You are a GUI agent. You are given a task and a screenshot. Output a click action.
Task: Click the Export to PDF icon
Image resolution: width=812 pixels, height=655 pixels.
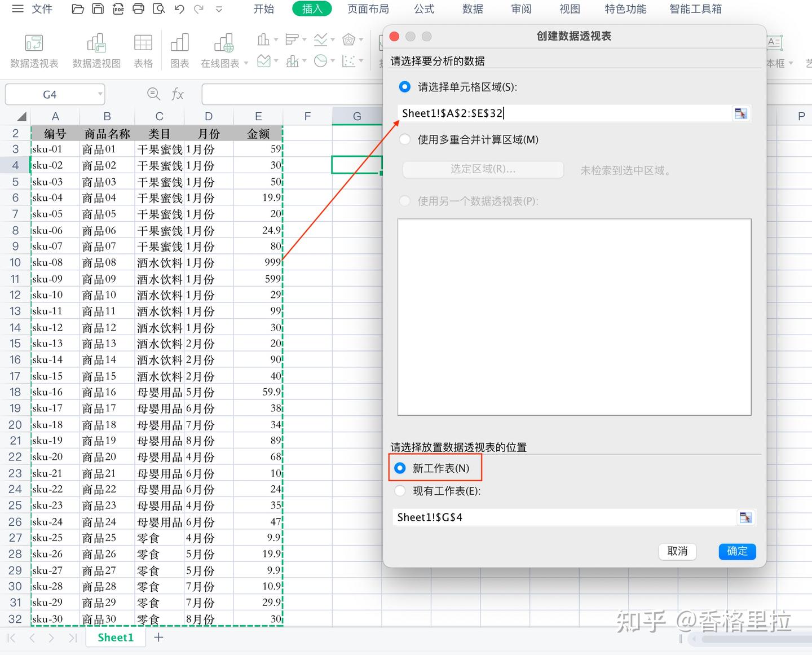click(118, 9)
